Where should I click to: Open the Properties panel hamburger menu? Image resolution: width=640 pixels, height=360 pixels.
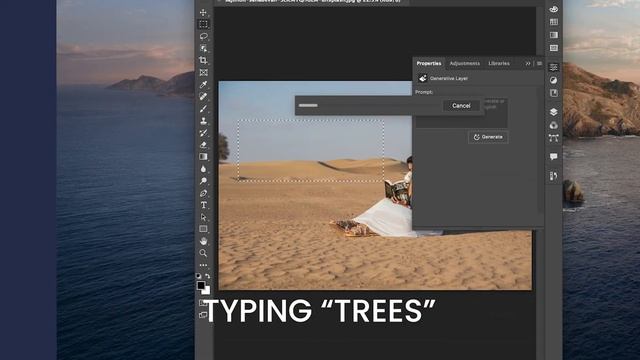coord(540,64)
